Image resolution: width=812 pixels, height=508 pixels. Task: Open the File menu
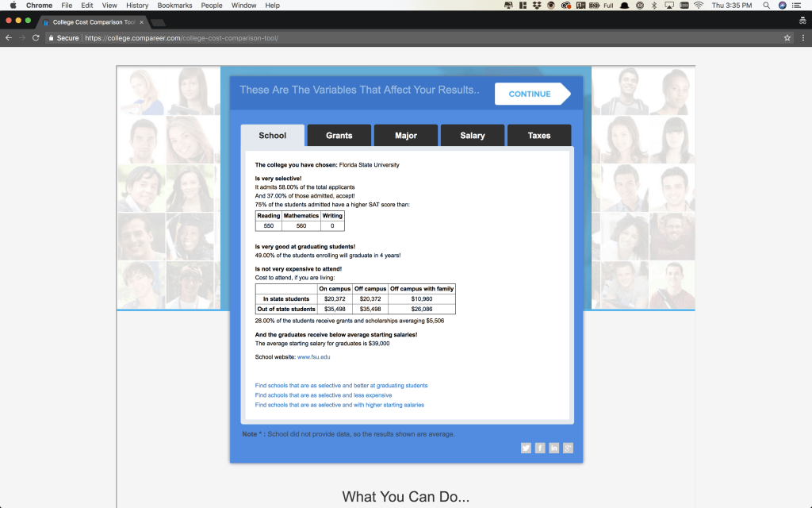click(67, 6)
